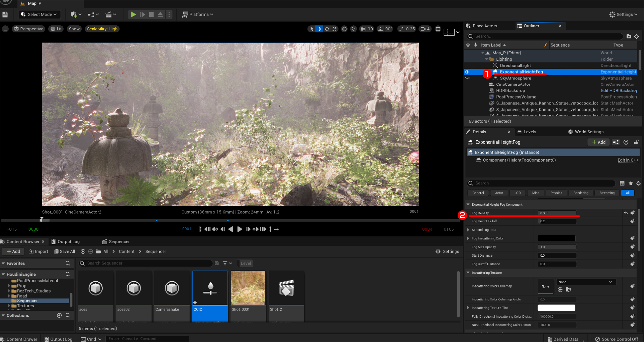Select the Select tool in the viewport toolbar
The image size is (644, 342).
pyautogui.click(x=311, y=29)
